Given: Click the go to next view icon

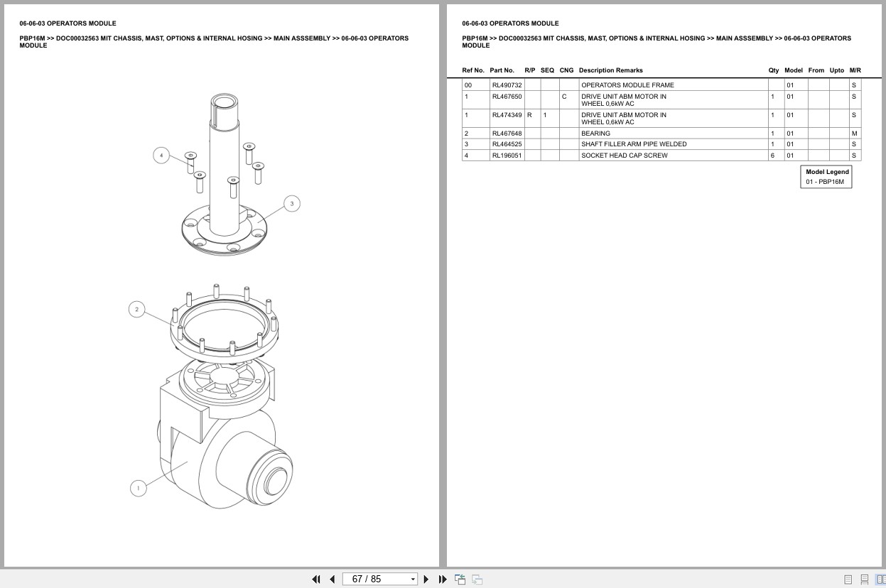Looking at the screenshot, I should click(x=477, y=579).
